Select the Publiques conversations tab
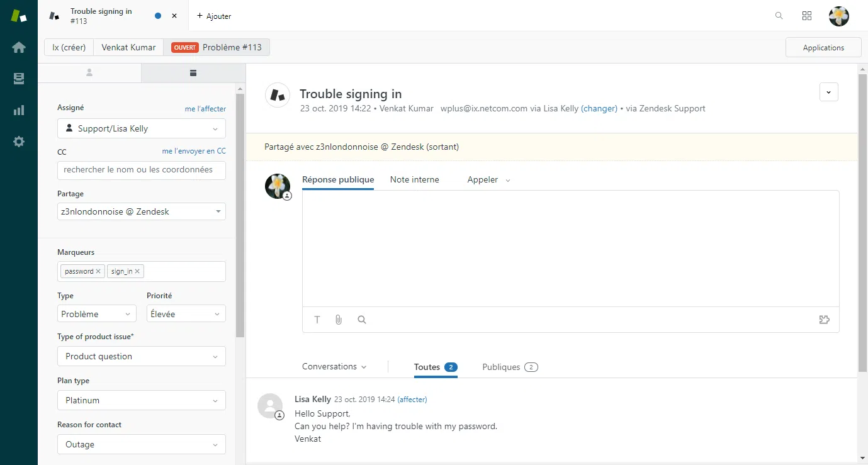The width and height of the screenshot is (868, 465). tap(509, 367)
